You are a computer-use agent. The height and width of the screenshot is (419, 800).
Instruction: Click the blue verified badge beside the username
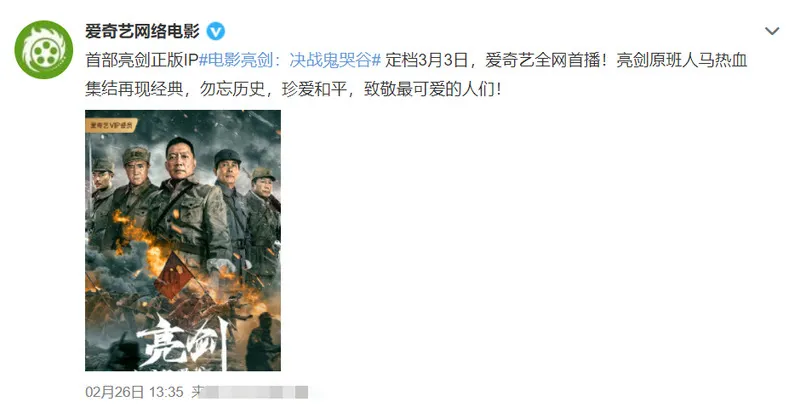(215, 32)
